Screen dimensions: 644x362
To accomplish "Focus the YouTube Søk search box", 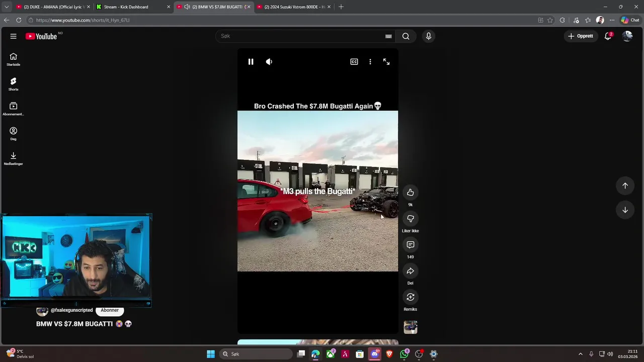I will pyautogui.click(x=302, y=36).
